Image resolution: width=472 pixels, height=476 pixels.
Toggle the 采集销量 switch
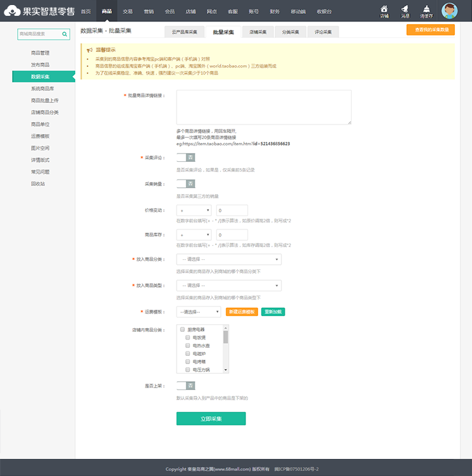[x=185, y=184]
